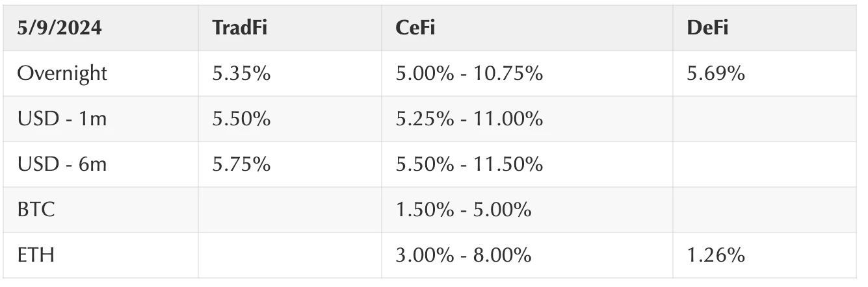Click the USD - 6m row label
The height and width of the screenshot is (287, 868).
(x=62, y=164)
